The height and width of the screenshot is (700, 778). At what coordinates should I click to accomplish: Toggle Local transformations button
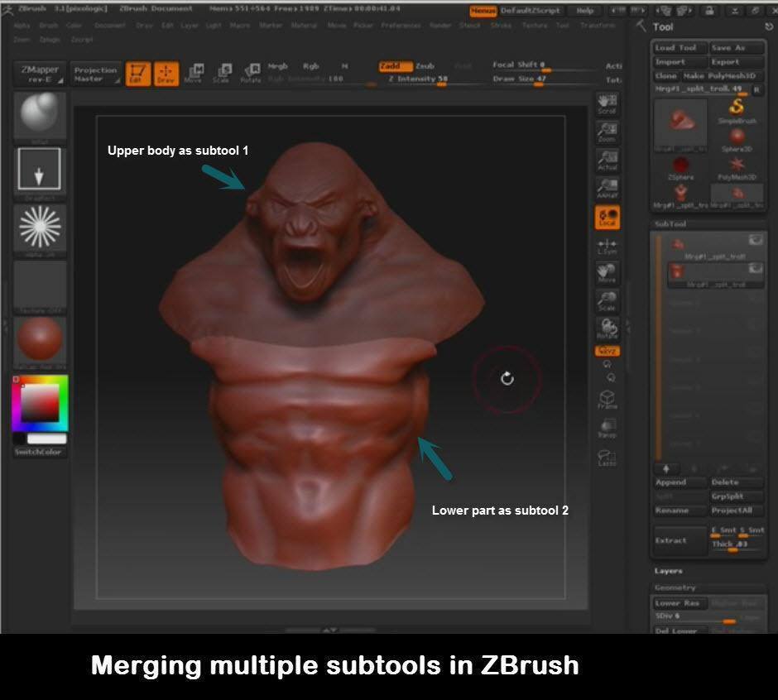pos(608,218)
